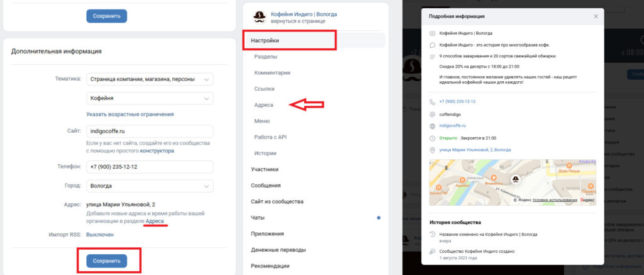This screenshot has height=275, width=644.
Task: Click the speech bubble description icon in popup
Action: (x=432, y=45)
